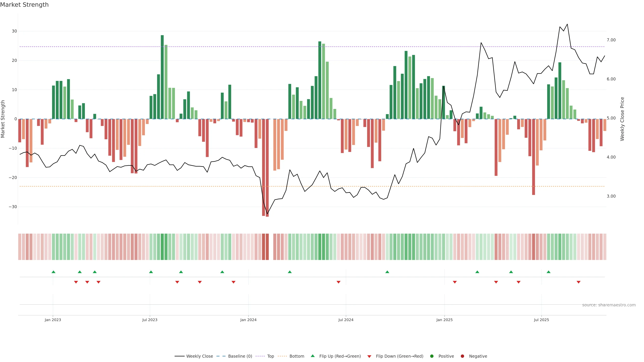
Task: Click the Jan 2024 x-axis label
Action: click(248, 320)
